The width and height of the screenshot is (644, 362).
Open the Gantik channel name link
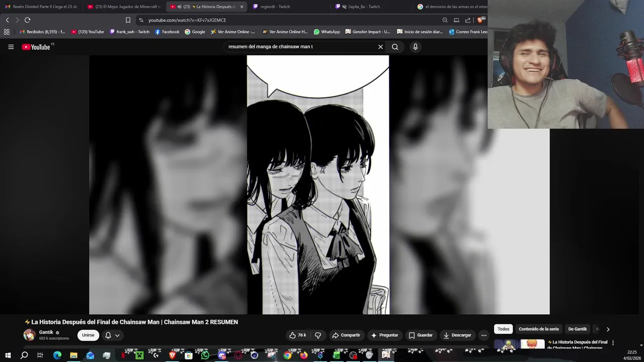[46, 332]
